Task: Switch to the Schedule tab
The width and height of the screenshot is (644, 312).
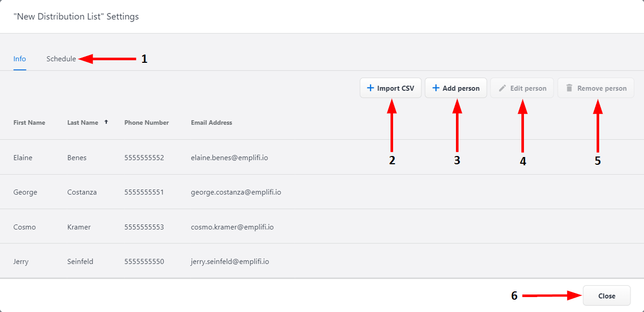Action: [61, 59]
